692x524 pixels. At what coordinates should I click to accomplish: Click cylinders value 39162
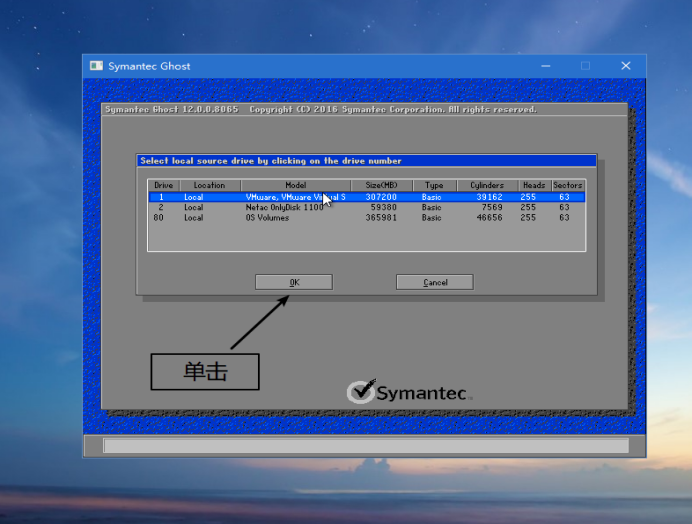(489, 197)
